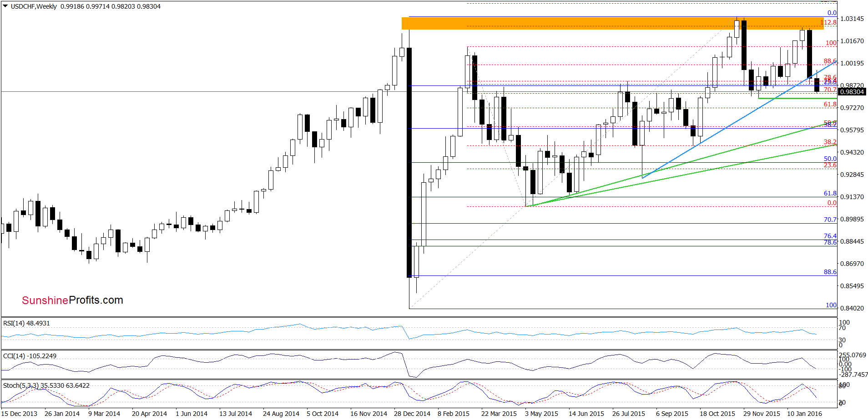This screenshot has width=868, height=420.
Task: Click the 10 Jan 2016 date label
Action: [805, 414]
